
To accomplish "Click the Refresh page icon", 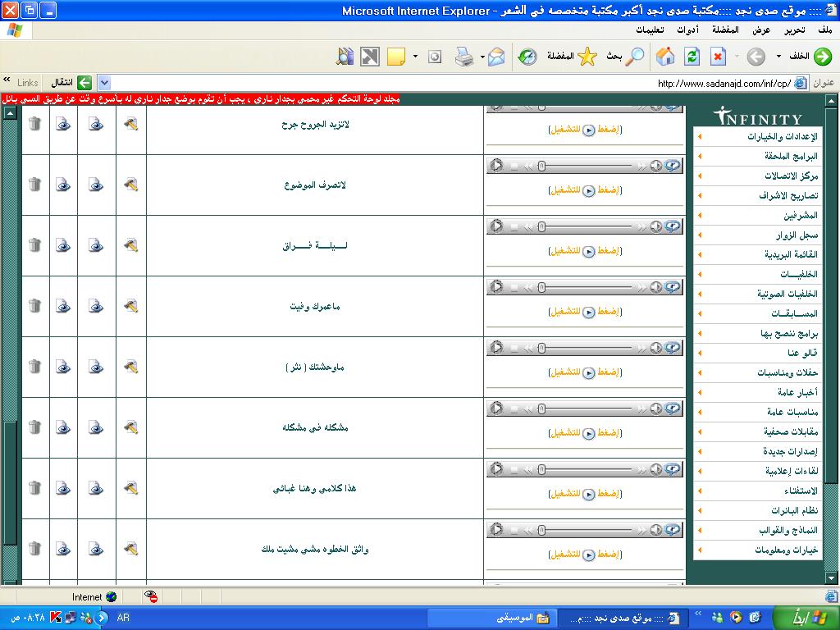I will click(692, 57).
